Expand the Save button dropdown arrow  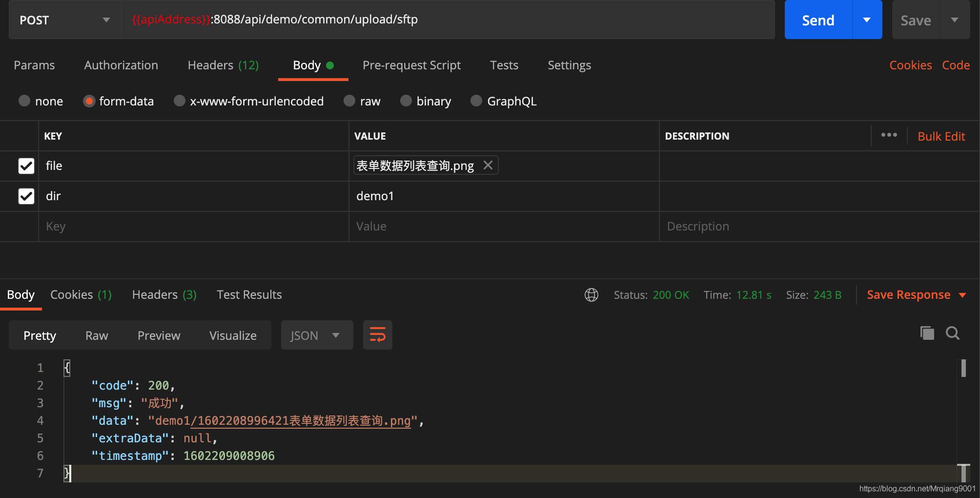[955, 20]
